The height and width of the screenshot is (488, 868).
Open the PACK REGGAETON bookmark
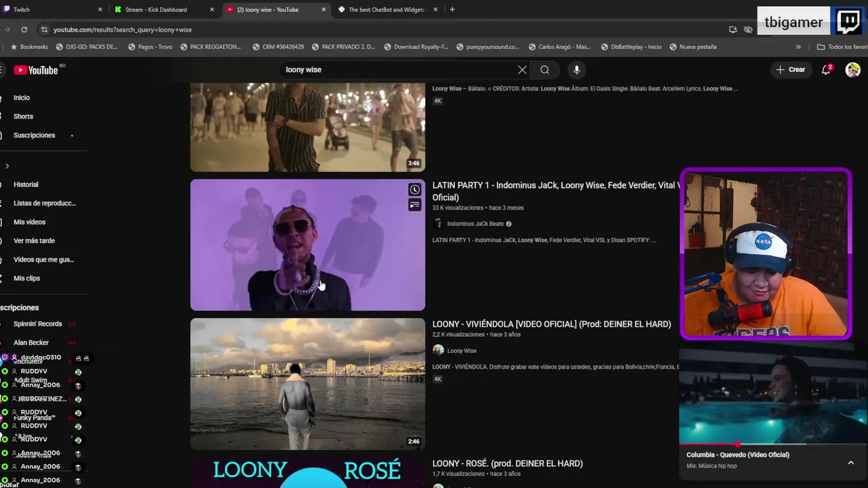pos(210,47)
